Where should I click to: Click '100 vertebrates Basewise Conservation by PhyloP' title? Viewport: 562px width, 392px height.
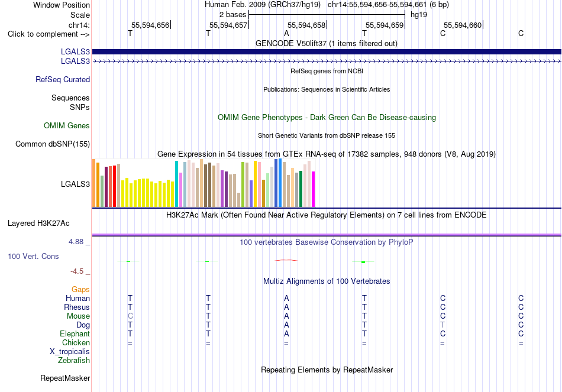[x=327, y=242]
